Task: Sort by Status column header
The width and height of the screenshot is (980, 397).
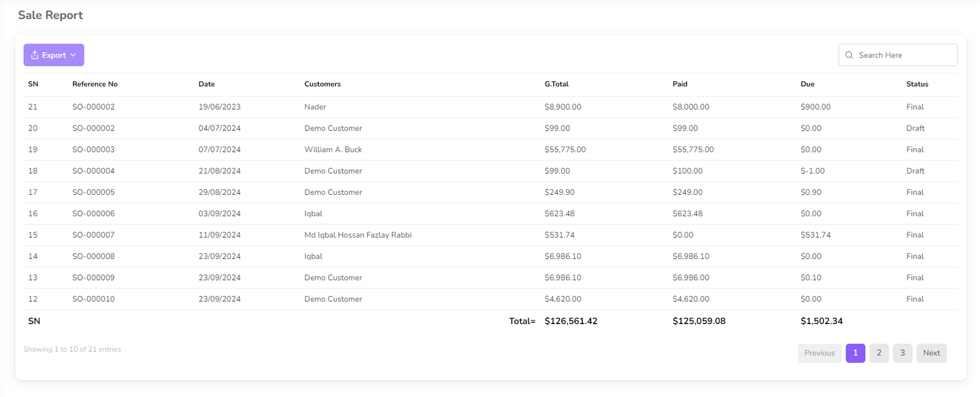Action: click(x=917, y=84)
